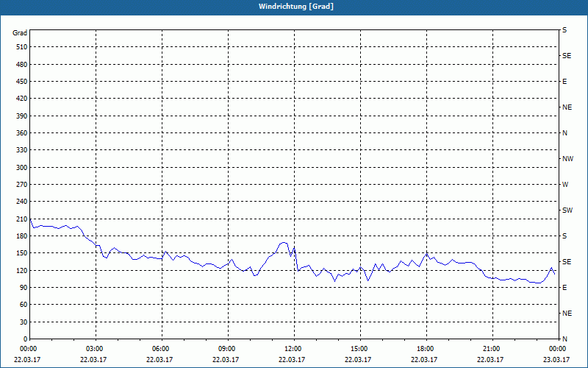Click the 30 degree axis label
Image resolution: width=588 pixels, height=368 pixels.
[24, 322]
